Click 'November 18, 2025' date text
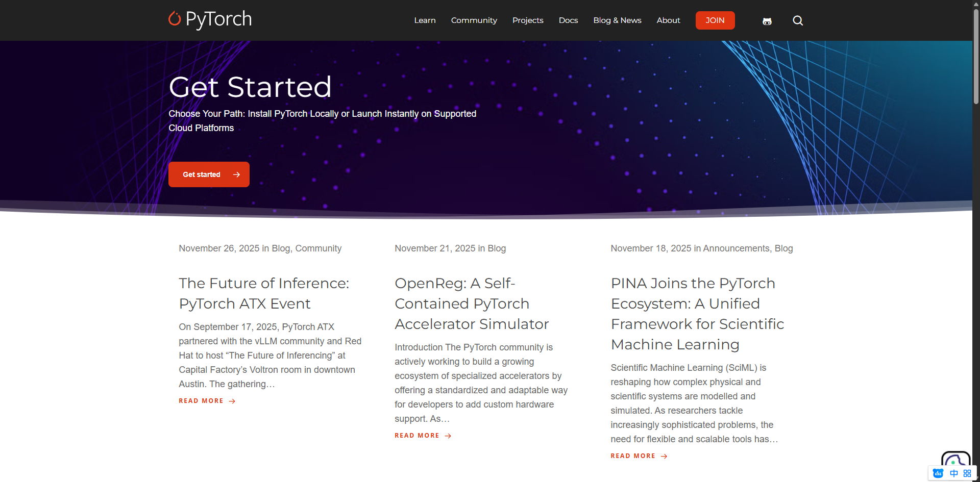Image resolution: width=980 pixels, height=482 pixels. (651, 248)
